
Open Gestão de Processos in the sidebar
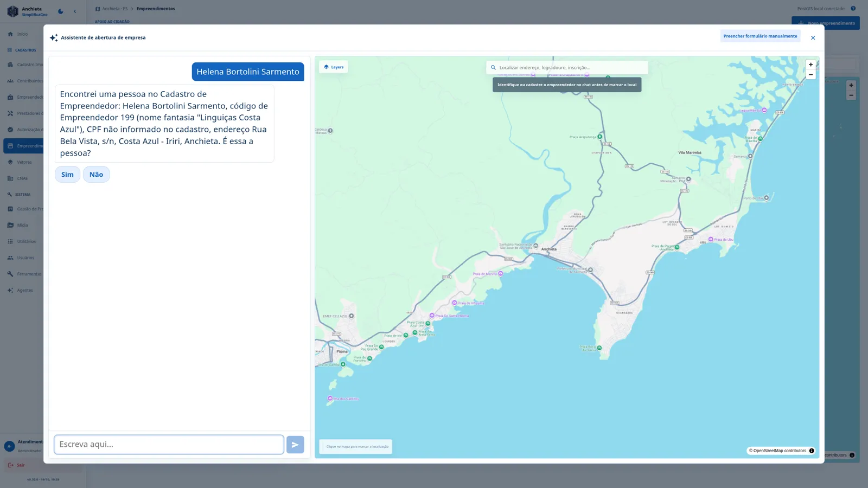coord(30,209)
